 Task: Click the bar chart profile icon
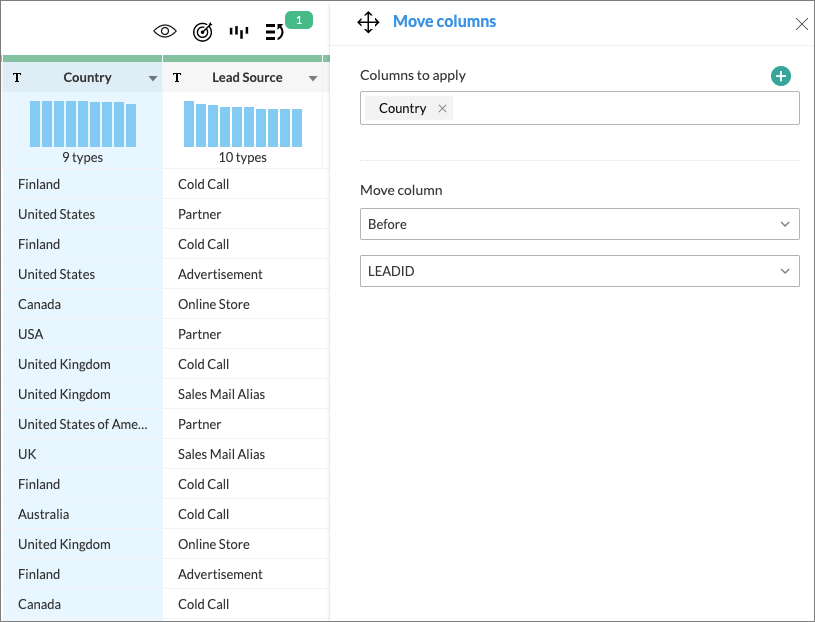coord(238,31)
